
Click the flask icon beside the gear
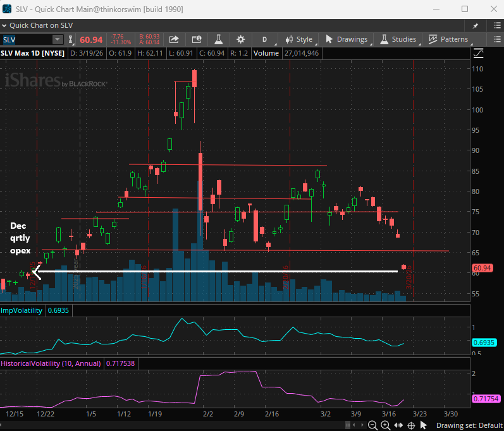pyautogui.click(x=219, y=40)
